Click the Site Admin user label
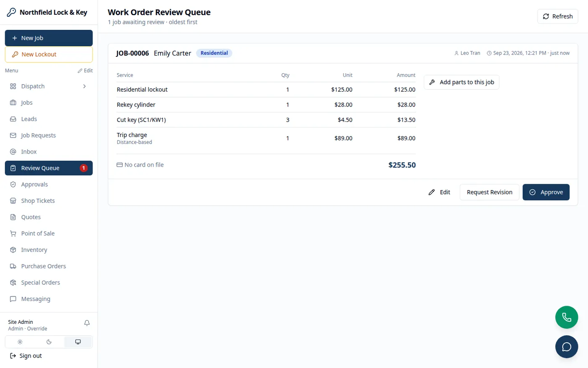The height and width of the screenshot is (368, 588). coord(21,322)
